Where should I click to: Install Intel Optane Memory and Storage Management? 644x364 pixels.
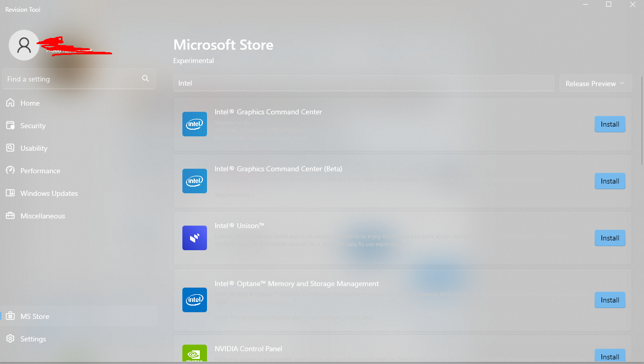pos(610,300)
